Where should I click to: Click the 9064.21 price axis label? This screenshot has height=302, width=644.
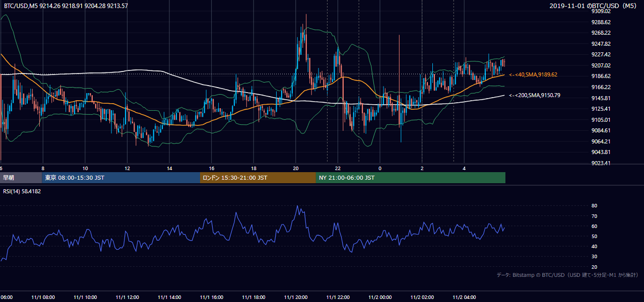coord(601,141)
